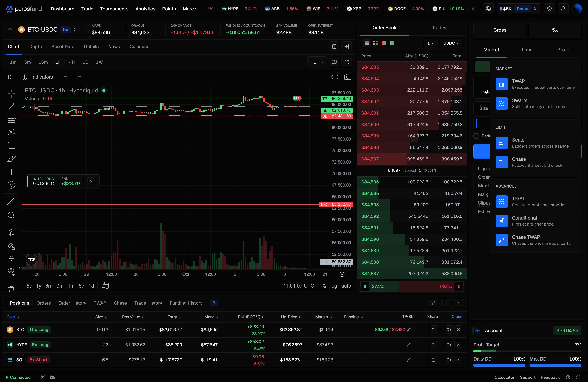This screenshot has width=588, height=382.
Task: Click Close all positions link
Action: [x=457, y=317]
